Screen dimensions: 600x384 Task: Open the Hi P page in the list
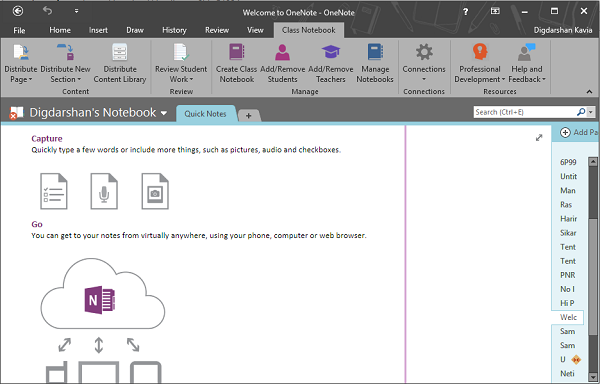coord(568,303)
